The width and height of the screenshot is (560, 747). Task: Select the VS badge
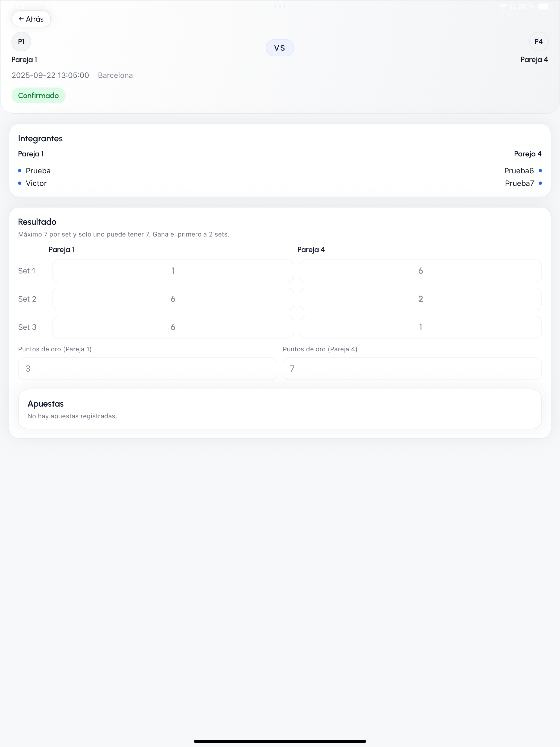point(280,48)
